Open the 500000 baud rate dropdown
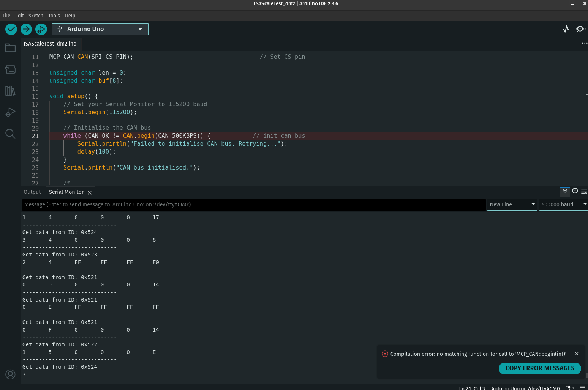 click(x=563, y=204)
